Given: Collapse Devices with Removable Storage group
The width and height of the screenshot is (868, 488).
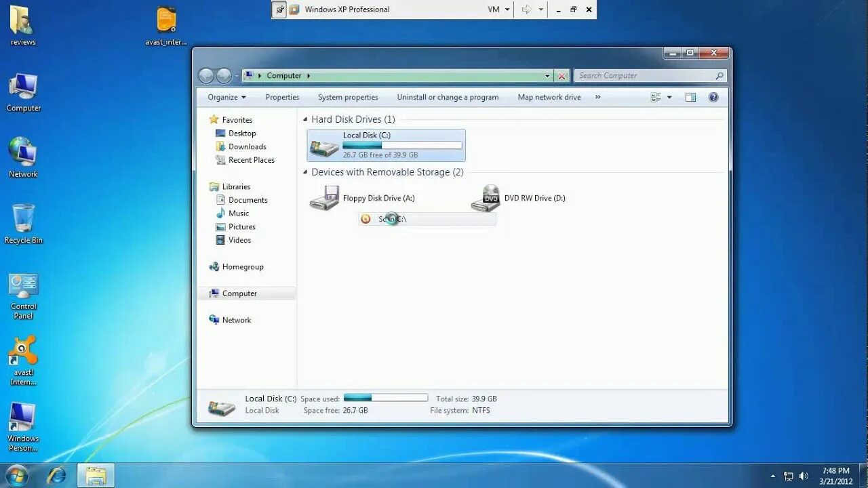Looking at the screenshot, I should [305, 172].
